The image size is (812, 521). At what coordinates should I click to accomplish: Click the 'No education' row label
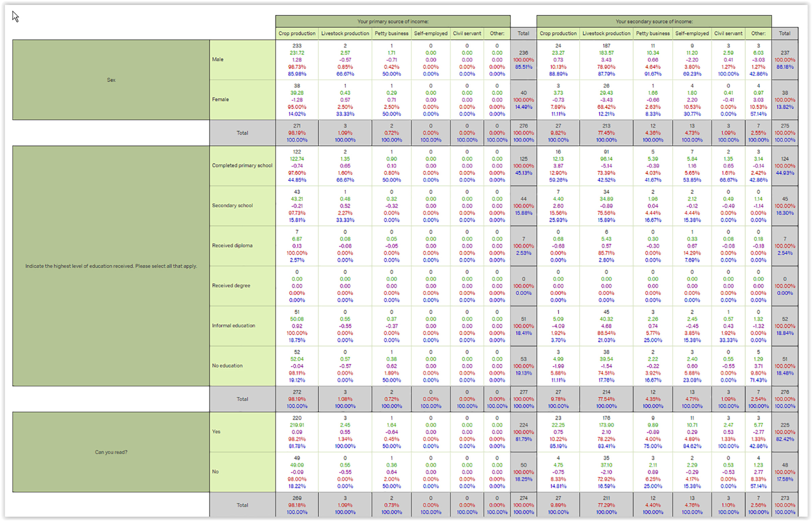coord(243,366)
